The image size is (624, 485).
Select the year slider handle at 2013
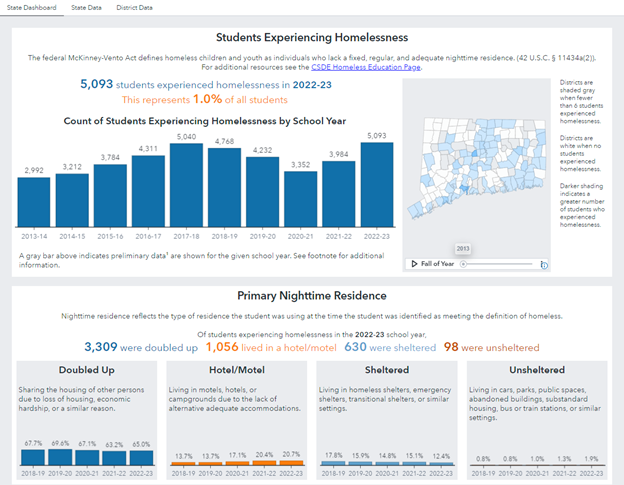pos(463,264)
